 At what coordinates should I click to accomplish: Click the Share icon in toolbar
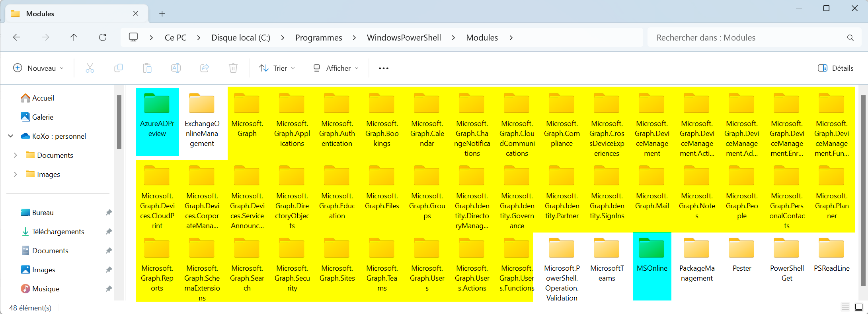(205, 68)
